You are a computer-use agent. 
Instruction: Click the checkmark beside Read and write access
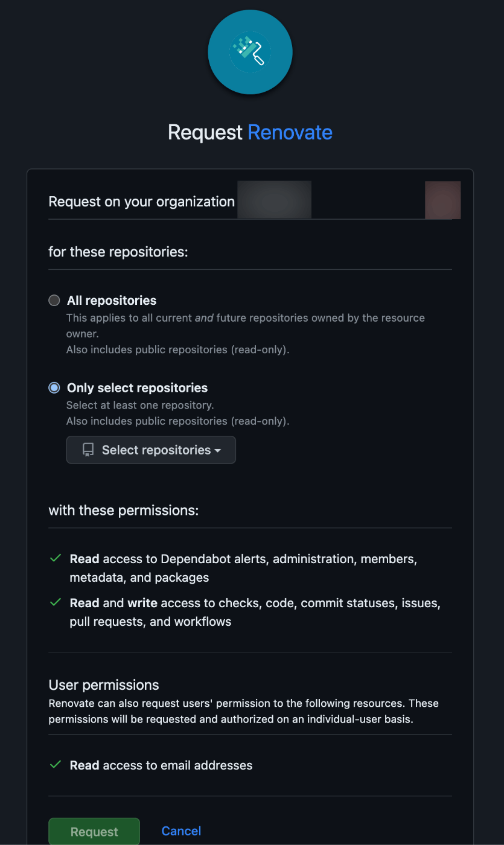(56, 602)
